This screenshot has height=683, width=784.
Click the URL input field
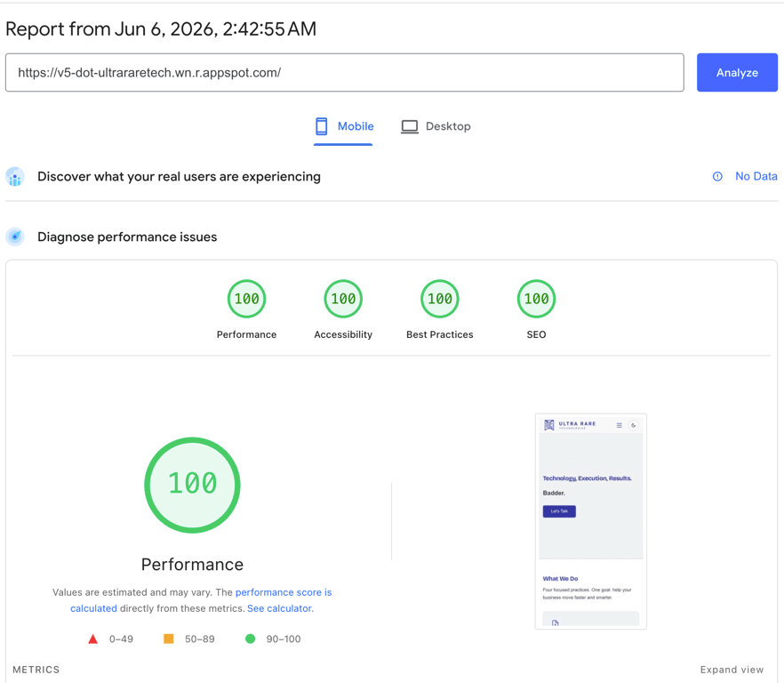[x=345, y=73]
